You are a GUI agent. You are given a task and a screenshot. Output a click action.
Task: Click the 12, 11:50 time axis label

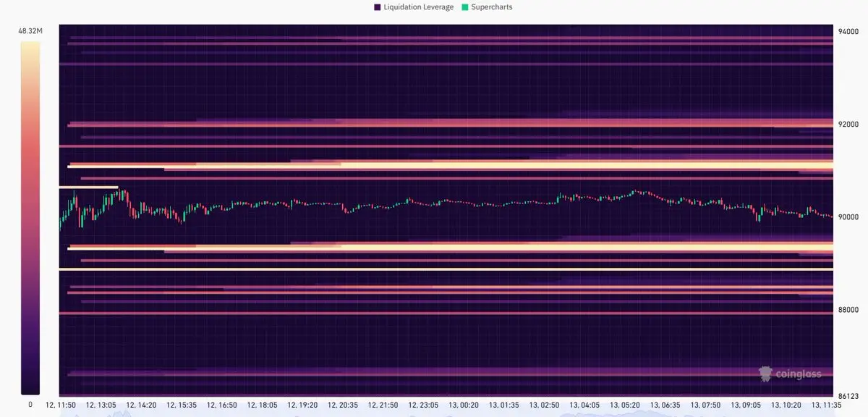pos(60,405)
